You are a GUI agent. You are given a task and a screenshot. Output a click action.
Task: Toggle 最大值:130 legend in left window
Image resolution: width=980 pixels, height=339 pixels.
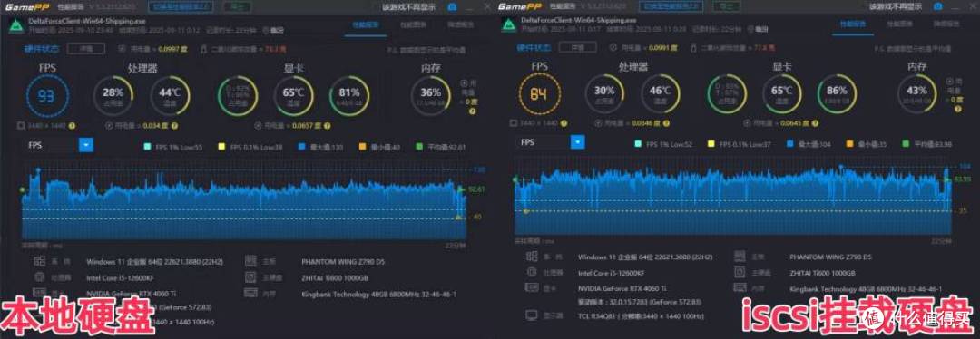click(320, 148)
